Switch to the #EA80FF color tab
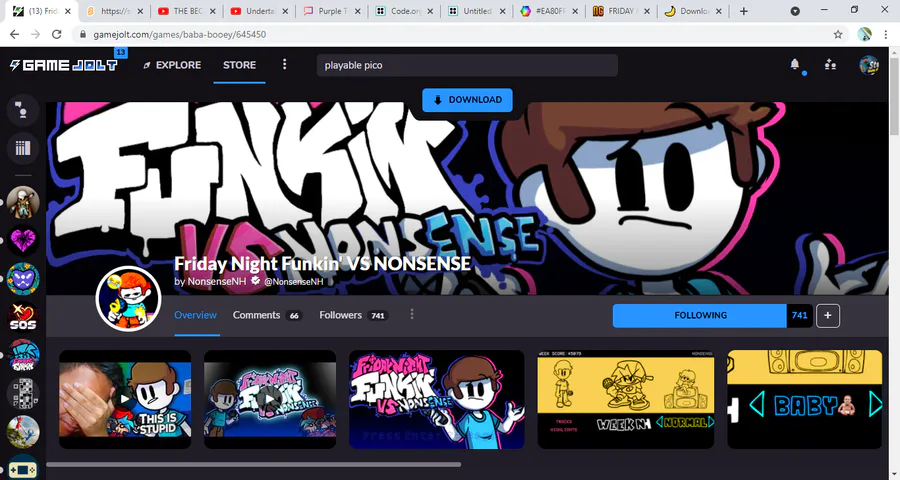This screenshot has width=900, height=480. [x=549, y=11]
